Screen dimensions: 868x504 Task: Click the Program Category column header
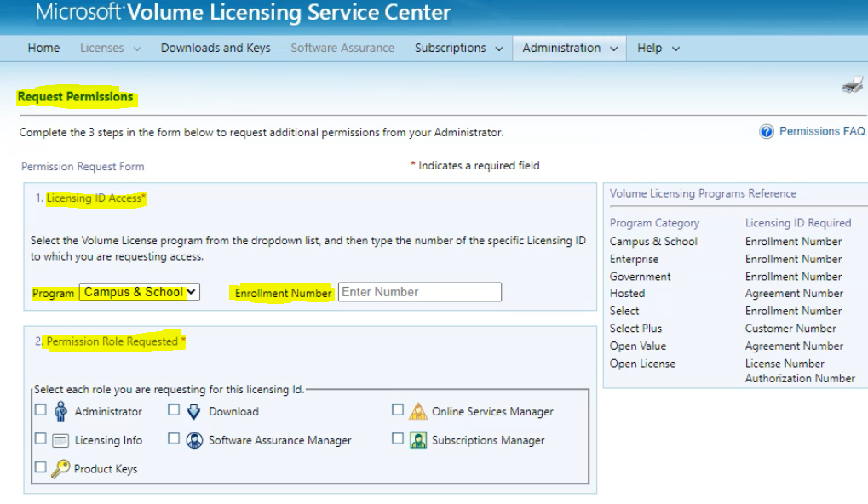[x=654, y=223]
